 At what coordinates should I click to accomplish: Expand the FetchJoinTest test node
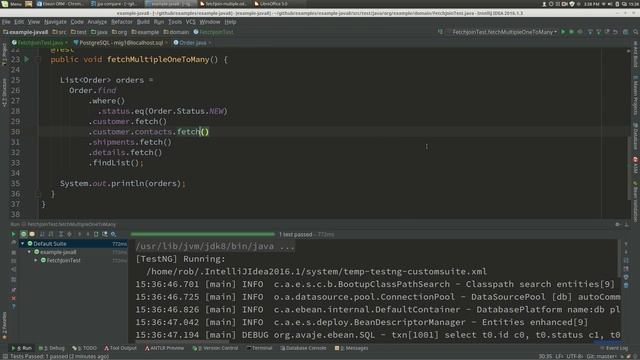(36, 260)
